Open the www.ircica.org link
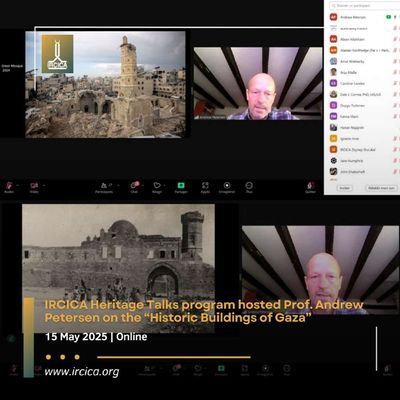 [82, 372]
